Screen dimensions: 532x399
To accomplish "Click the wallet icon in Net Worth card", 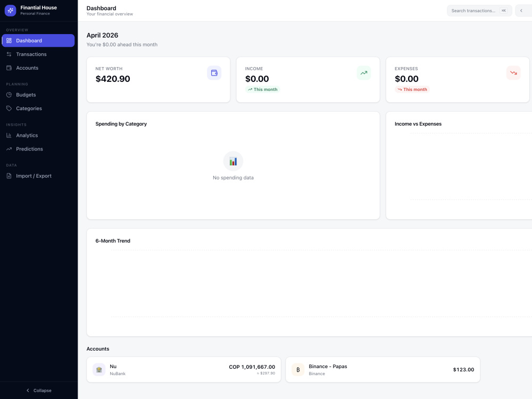I will 214,72.
